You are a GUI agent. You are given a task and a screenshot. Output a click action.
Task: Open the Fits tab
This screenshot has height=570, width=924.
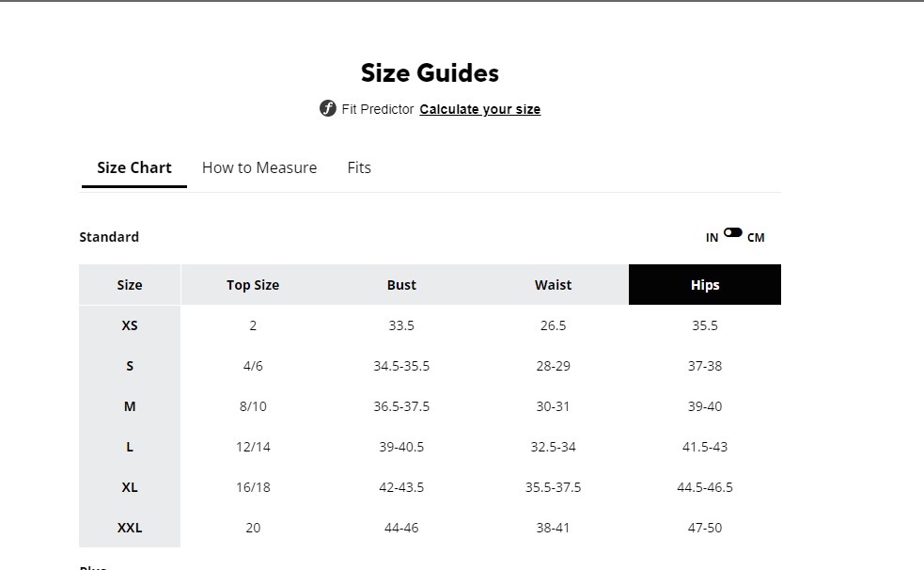pos(359,167)
